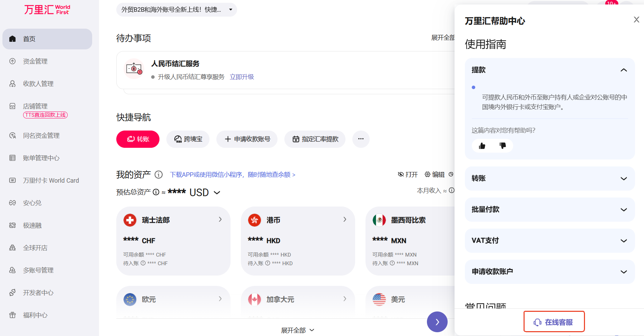Click the 立即升级 link

click(x=242, y=77)
